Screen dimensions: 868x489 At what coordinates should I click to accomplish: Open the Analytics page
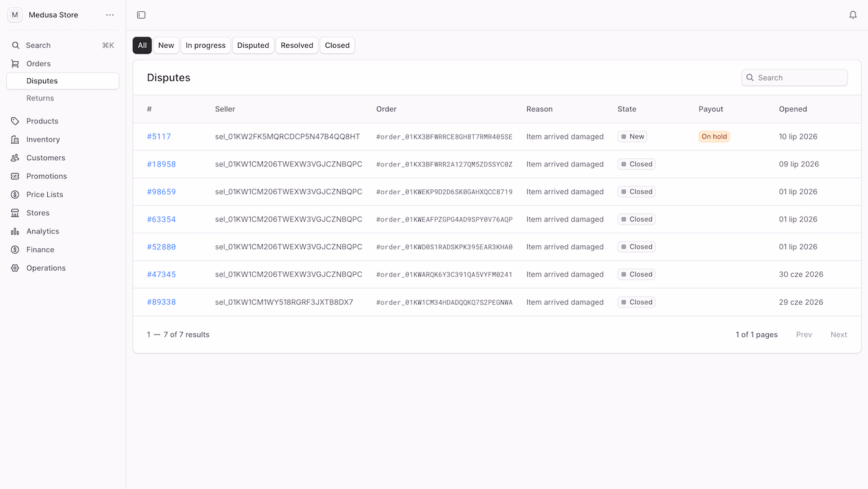tap(63, 231)
